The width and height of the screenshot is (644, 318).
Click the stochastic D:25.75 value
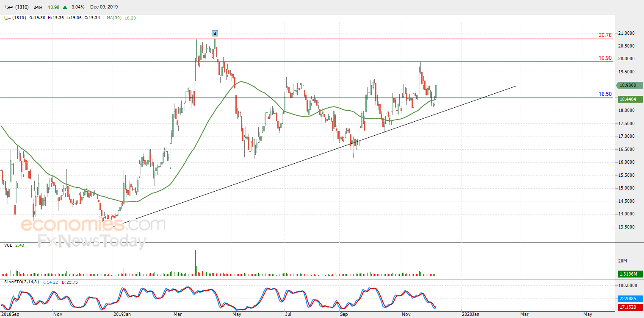tap(69, 282)
